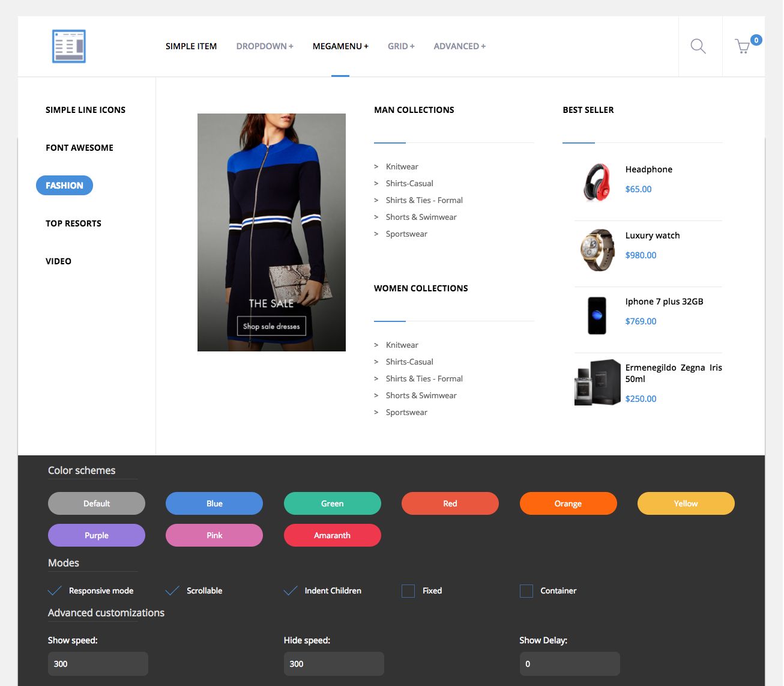Open Shorts & Swimwear under Man Collections

[421, 217]
